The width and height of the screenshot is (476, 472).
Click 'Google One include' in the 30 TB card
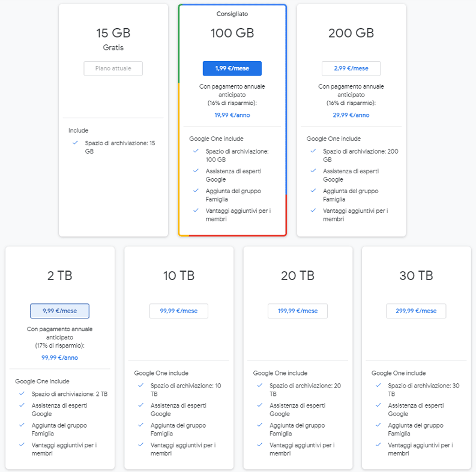click(x=399, y=373)
